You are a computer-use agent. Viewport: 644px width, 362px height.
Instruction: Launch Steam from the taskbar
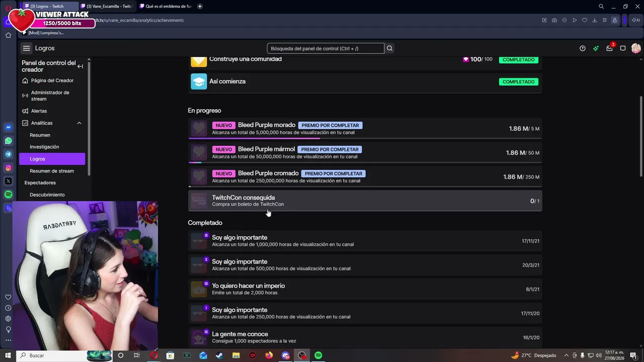tap(219, 355)
